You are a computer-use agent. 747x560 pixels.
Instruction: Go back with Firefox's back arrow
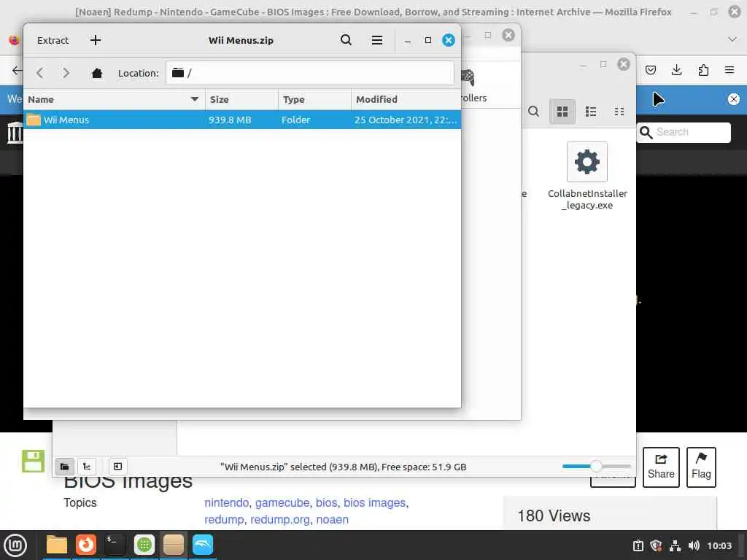tap(17, 71)
